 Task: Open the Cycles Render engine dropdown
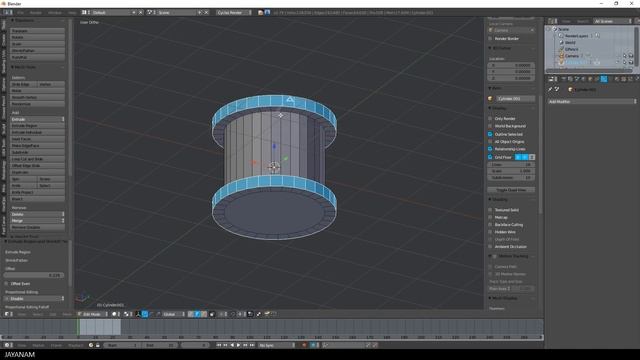coord(234,12)
